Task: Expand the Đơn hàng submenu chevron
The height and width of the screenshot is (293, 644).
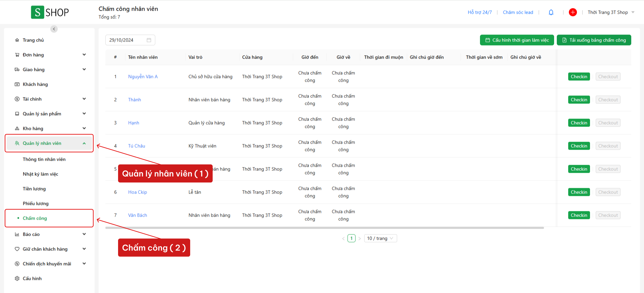Action: click(x=84, y=55)
